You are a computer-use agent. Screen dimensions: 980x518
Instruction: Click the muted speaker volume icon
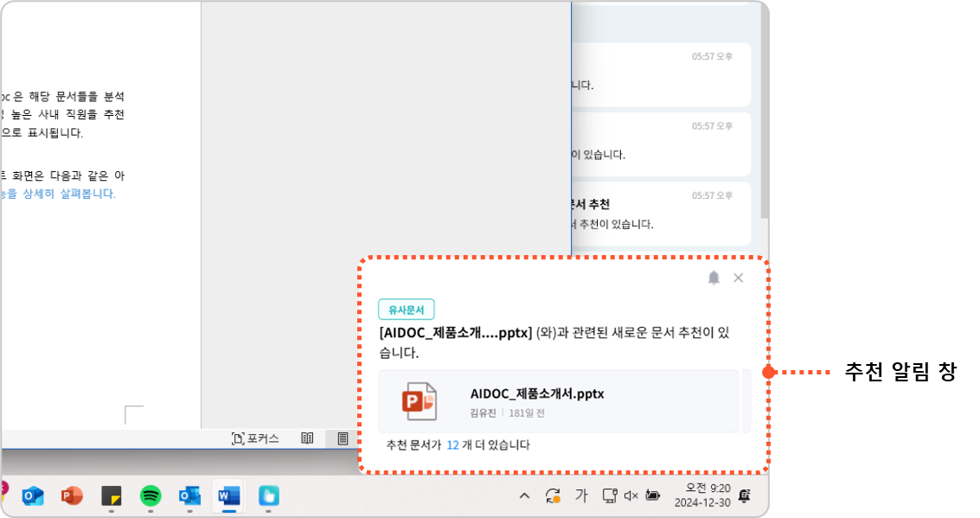click(631, 496)
